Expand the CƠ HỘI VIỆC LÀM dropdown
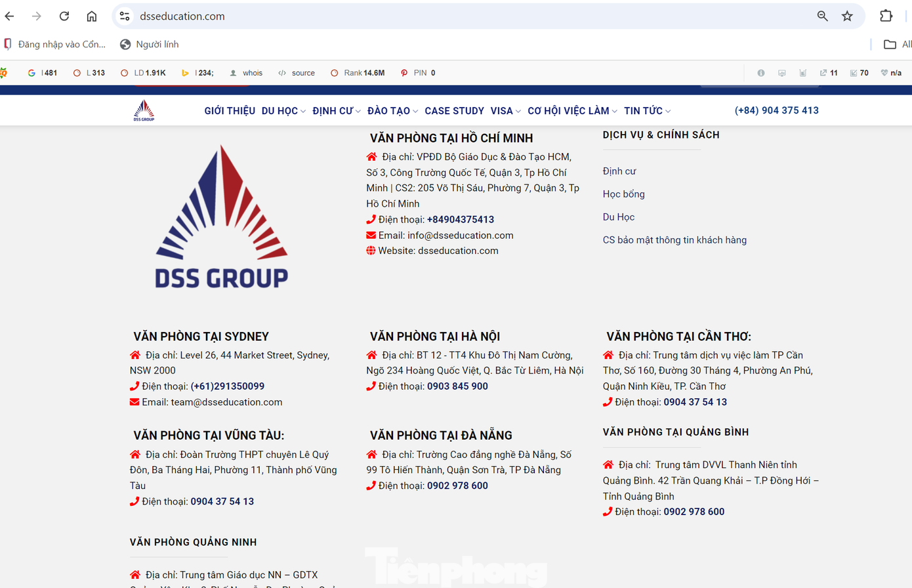This screenshot has height=588, width=912. [571, 111]
